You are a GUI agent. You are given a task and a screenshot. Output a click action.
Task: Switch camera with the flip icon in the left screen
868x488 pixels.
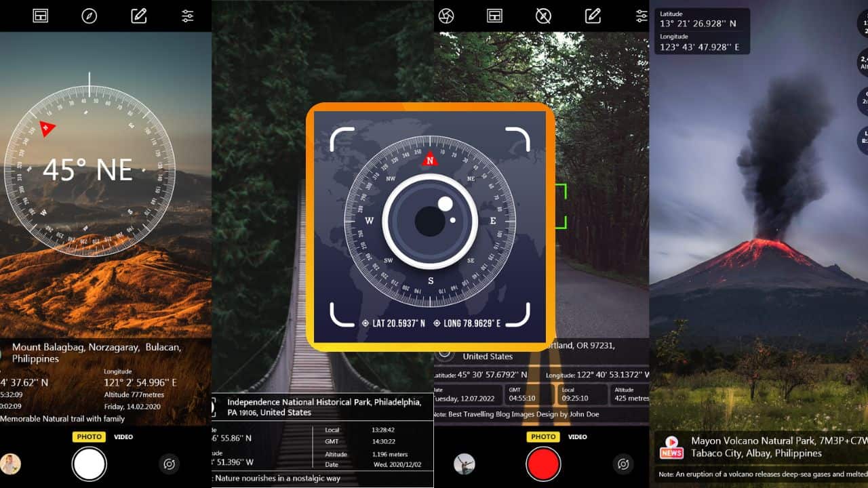tap(169, 464)
